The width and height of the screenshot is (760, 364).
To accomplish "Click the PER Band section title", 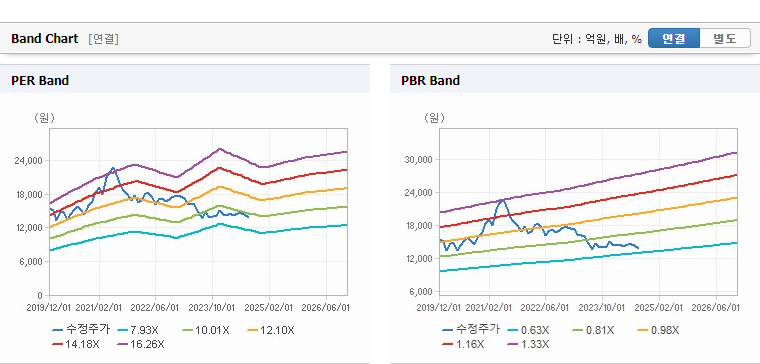I will pos(40,80).
